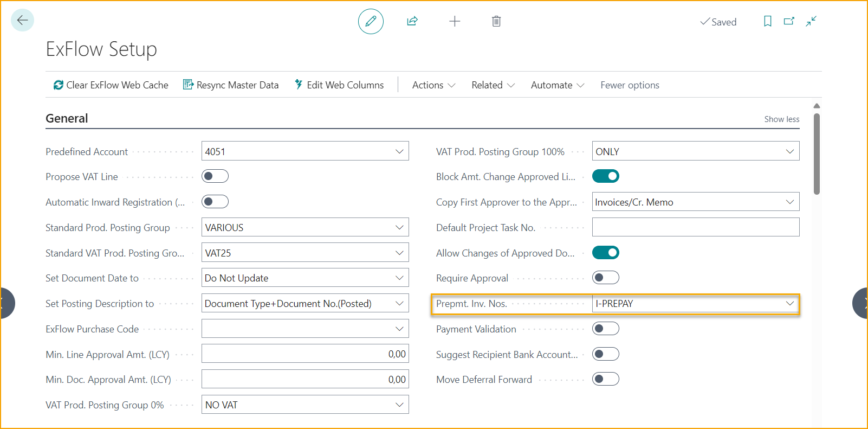Open the Actions menu

coord(433,85)
